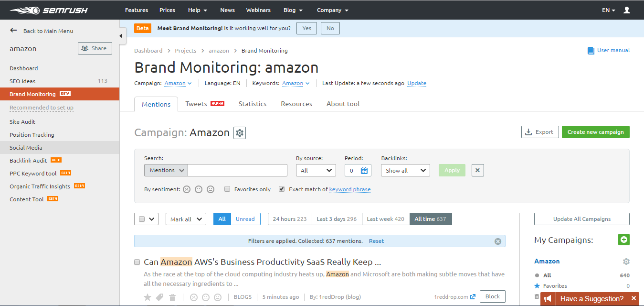This screenshot has height=306, width=644.
Task: Open 1reddrop.com external link icon
Action: click(473, 296)
